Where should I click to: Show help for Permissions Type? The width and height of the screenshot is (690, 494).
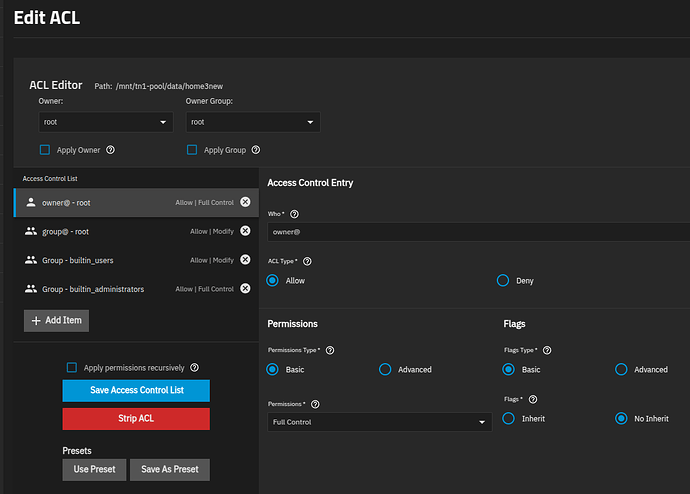330,350
